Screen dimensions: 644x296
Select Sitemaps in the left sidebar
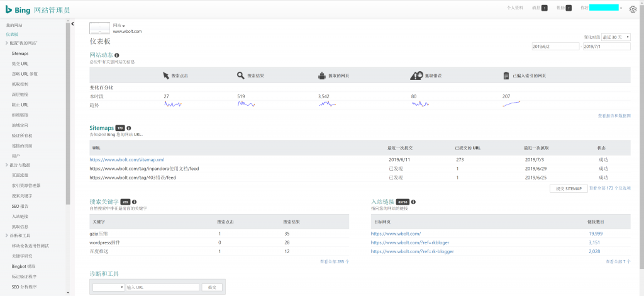click(19, 54)
